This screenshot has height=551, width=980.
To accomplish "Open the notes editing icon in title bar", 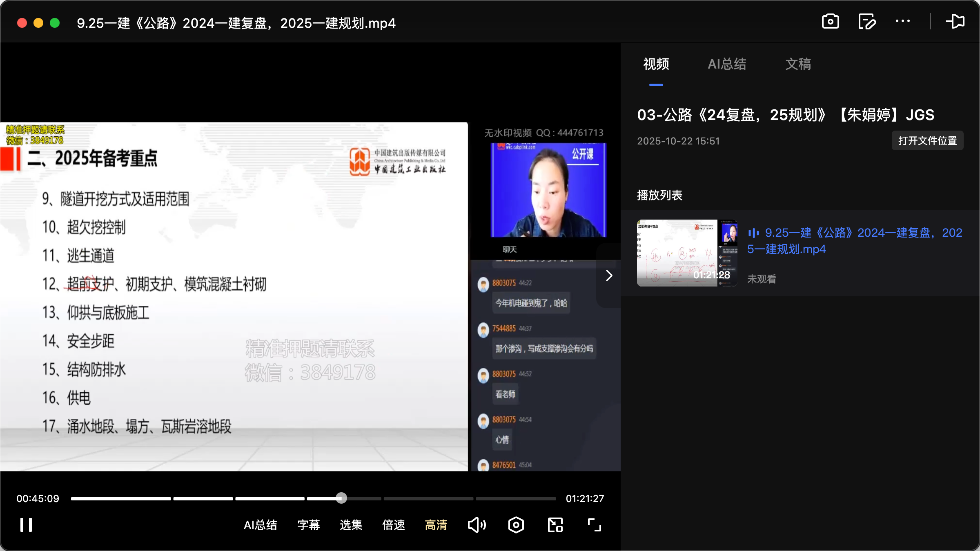I will point(867,22).
